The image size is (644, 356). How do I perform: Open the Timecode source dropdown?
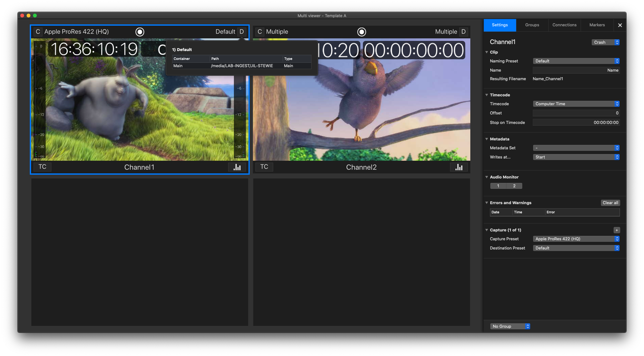pyautogui.click(x=576, y=104)
